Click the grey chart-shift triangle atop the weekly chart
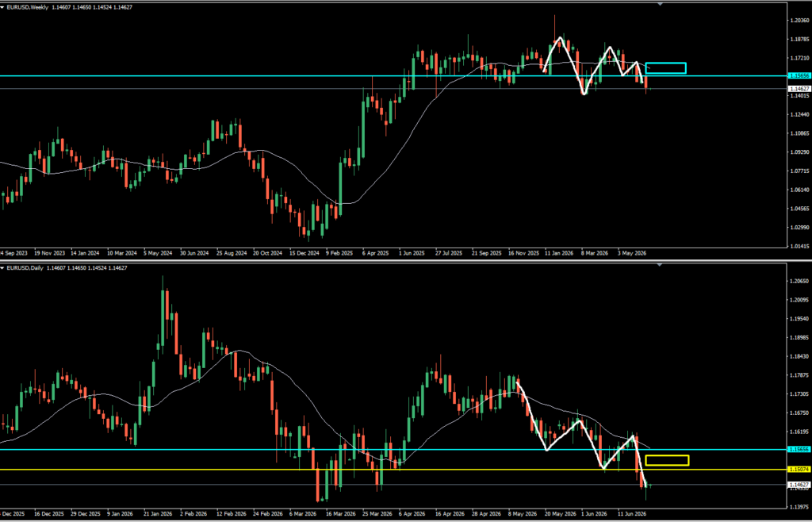This screenshot has width=812, height=522. tap(660, 4)
